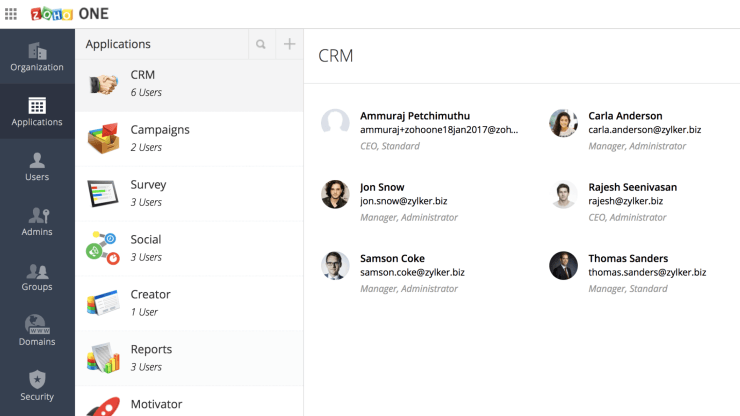This screenshot has height=416, width=740.
Task: Select the Creator application row
Action: 189,304
